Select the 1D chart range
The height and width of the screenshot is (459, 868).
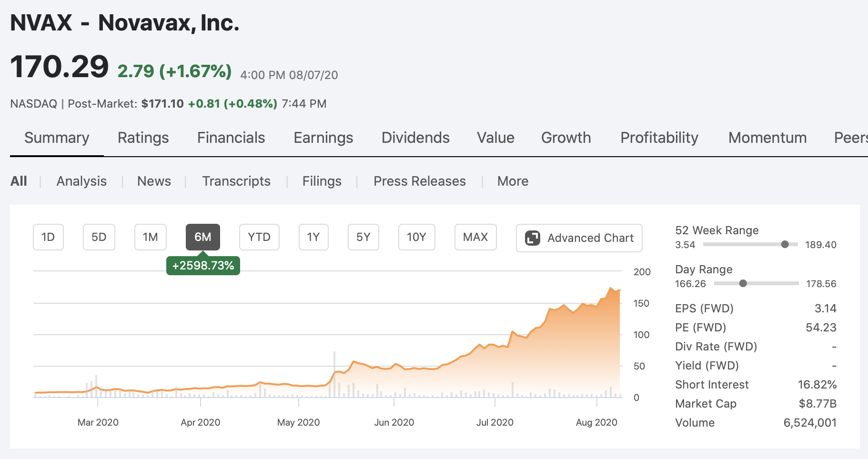pos(48,237)
